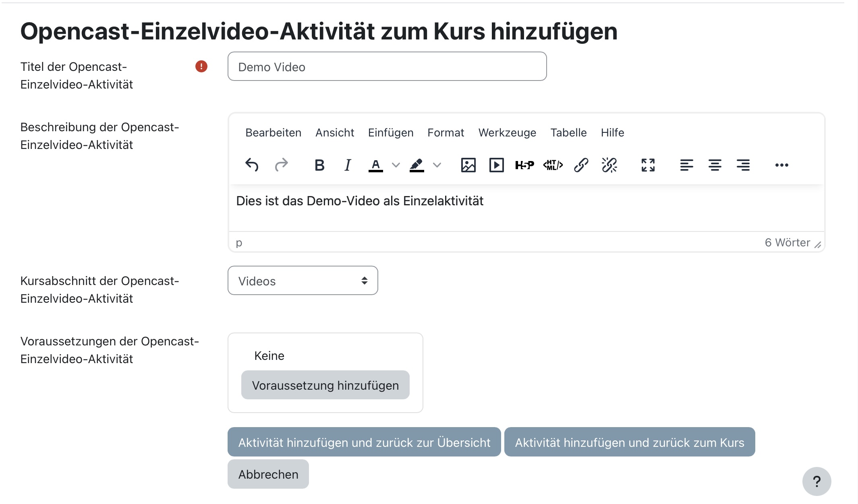This screenshot has height=504, width=858.
Task: Open the Einfügen menu
Action: (391, 133)
